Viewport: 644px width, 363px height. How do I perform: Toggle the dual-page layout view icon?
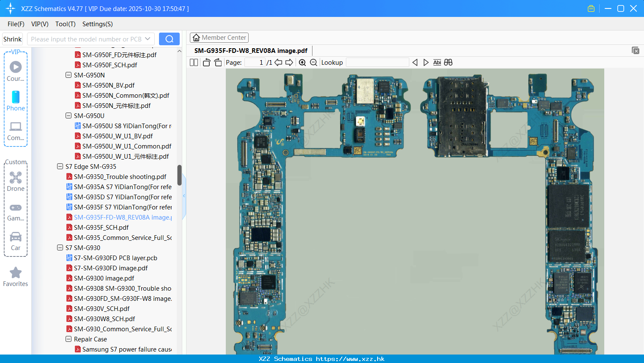tap(194, 62)
